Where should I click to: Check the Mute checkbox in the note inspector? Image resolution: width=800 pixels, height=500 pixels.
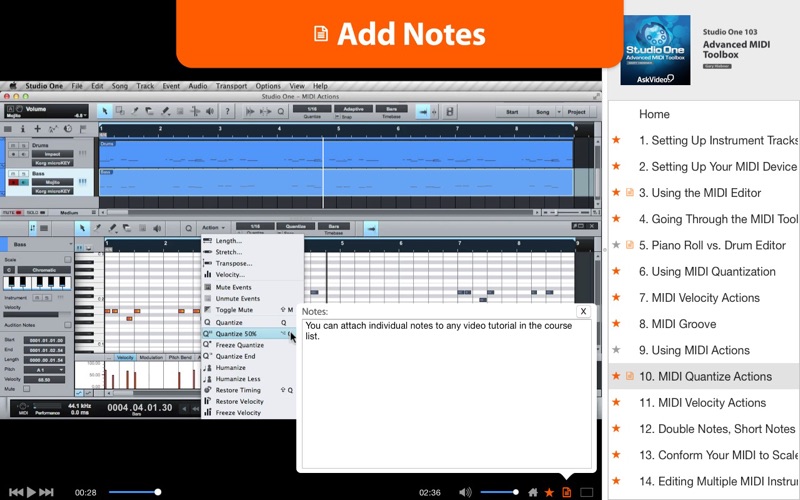pyautogui.click(x=27, y=389)
